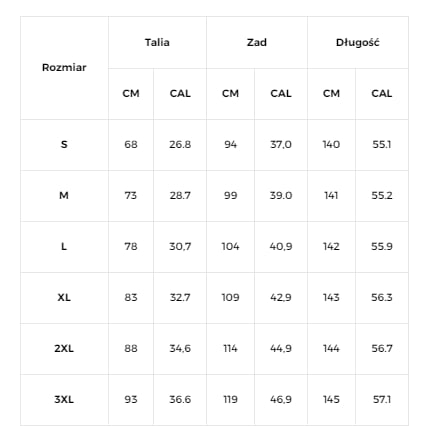Click the Długość column header

[358, 42]
